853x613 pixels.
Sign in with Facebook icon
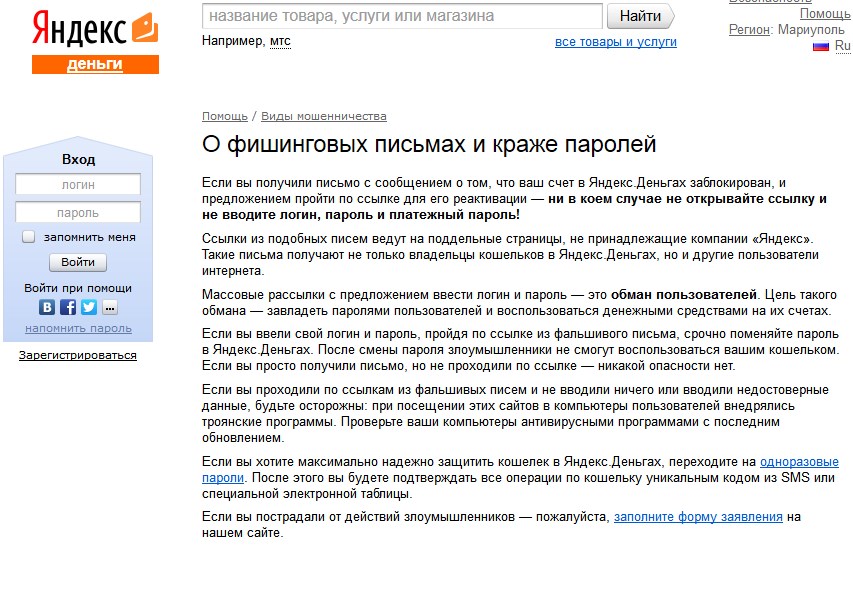tap(68, 307)
